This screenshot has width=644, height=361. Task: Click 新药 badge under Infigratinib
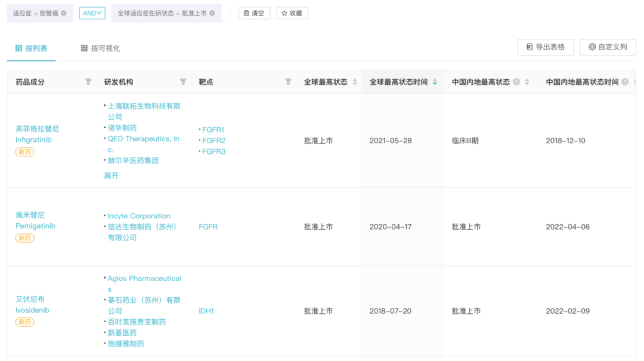[24, 152]
